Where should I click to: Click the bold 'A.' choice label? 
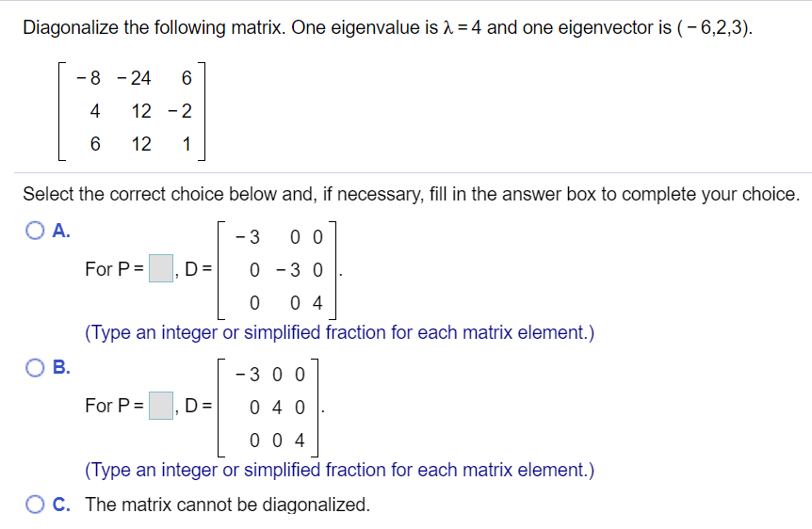click(x=61, y=231)
